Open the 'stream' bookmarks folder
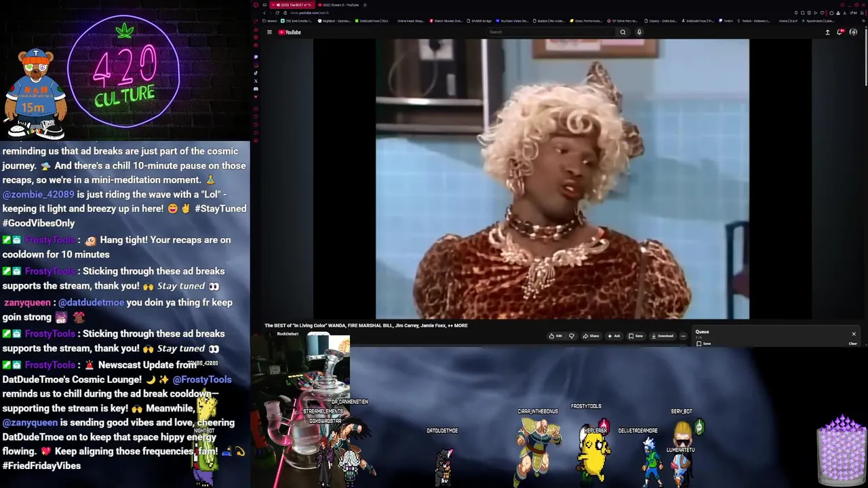868x488 pixels. click(270, 21)
